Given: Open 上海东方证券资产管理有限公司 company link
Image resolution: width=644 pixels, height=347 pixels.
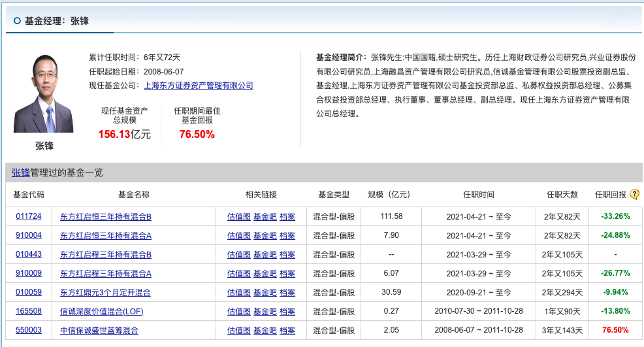Looking at the screenshot, I should click(x=198, y=86).
